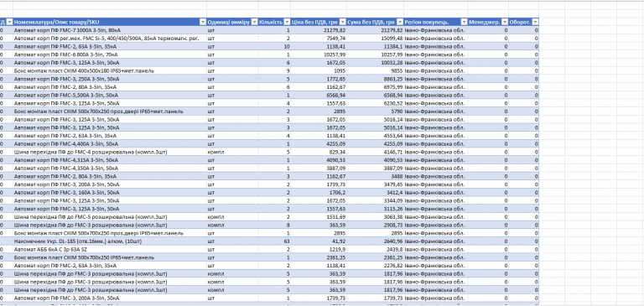Open filter dropdown for Номенклатура/Опис товару/SKU column
644x306 pixels.
pyautogui.click(x=202, y=22)
